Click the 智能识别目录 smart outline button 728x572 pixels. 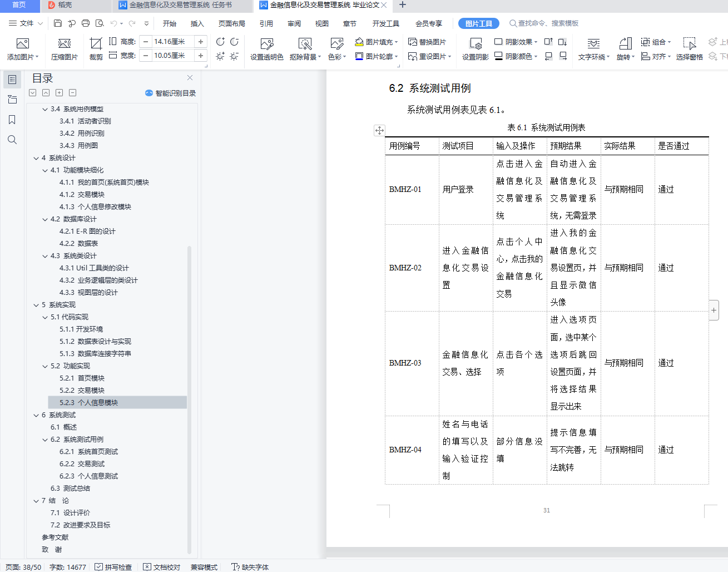[x=170, y=93]
